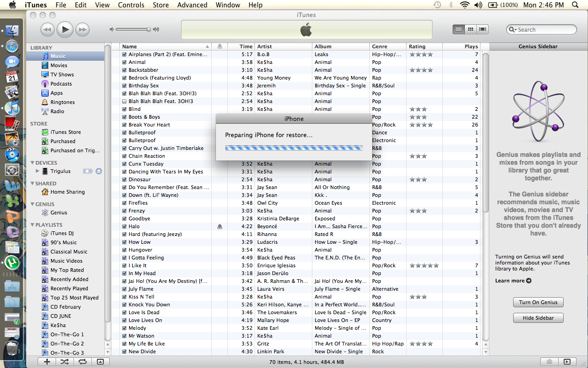Open Home Sharing under Shared
588x368 pixels.
point(68,192)
